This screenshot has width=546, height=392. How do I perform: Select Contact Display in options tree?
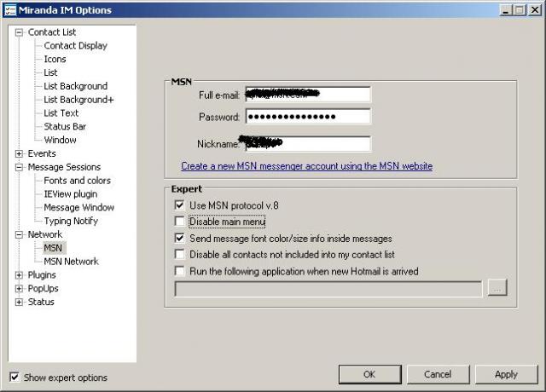pos(76,45)
